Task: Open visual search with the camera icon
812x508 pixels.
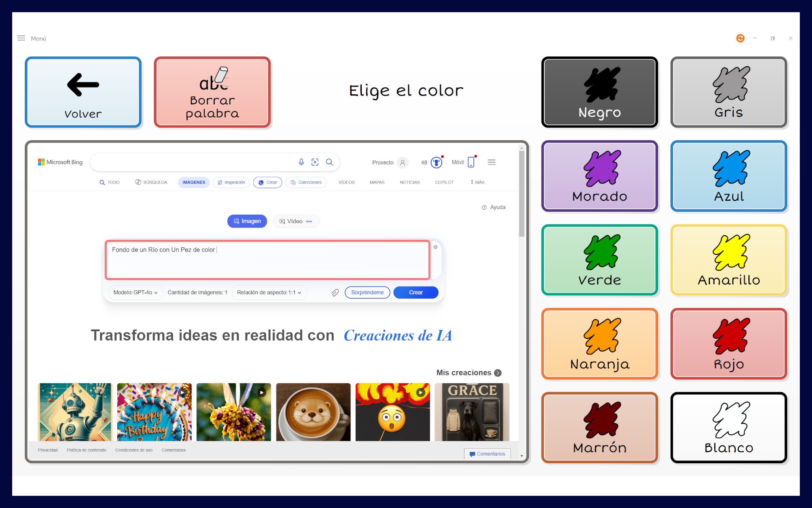Action: (x=315, y=162)
